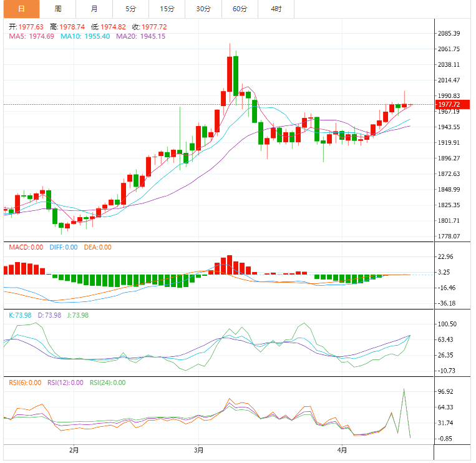This screenshot has height=463, width=476.
Task: Click the RSI(6):0.00 label
Action: point(25,383)
